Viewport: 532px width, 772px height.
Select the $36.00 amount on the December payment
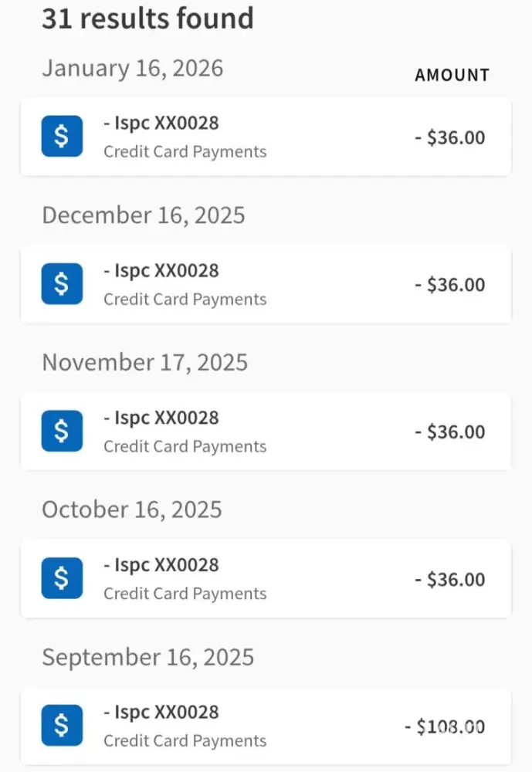pyautogui.click(x=450, y=285)
